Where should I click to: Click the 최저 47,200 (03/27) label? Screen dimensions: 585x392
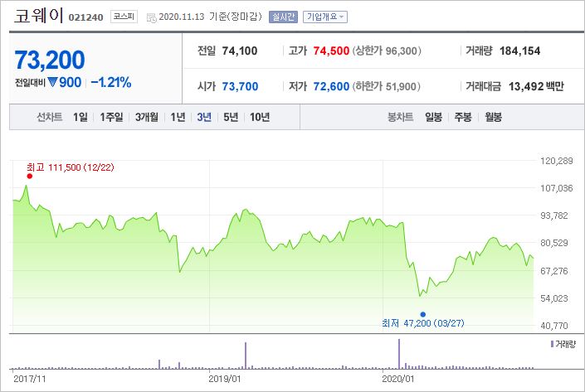tap(423, 323)
